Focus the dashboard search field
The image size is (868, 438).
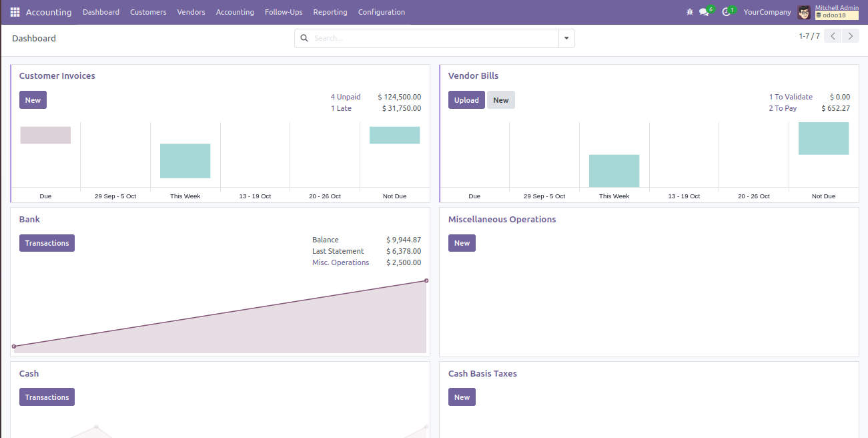click(x=434, y=39)
